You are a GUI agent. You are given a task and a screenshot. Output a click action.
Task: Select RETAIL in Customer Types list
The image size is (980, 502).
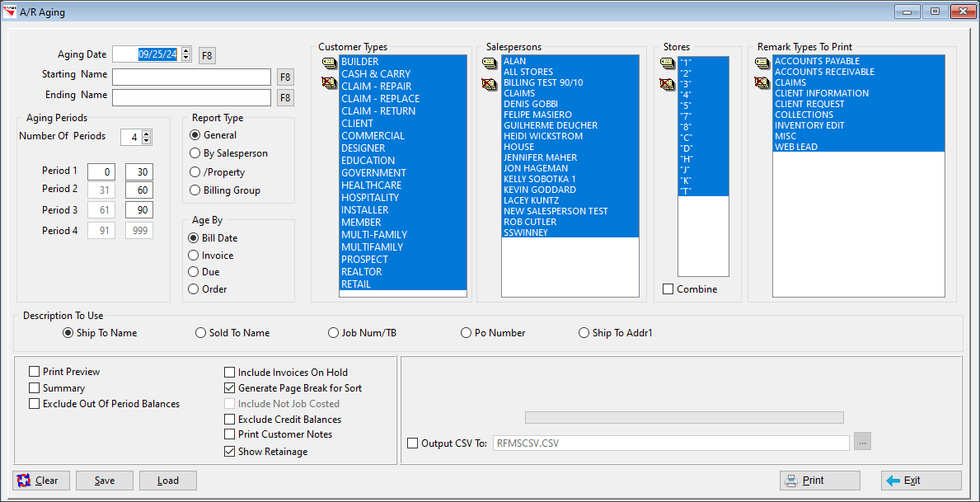[x=403, y=284]
